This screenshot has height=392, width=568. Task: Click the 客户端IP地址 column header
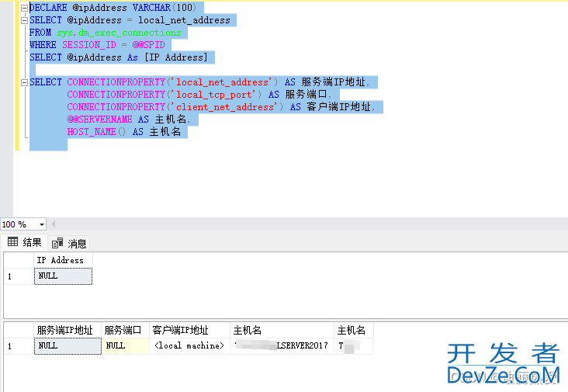click(189, 330)
